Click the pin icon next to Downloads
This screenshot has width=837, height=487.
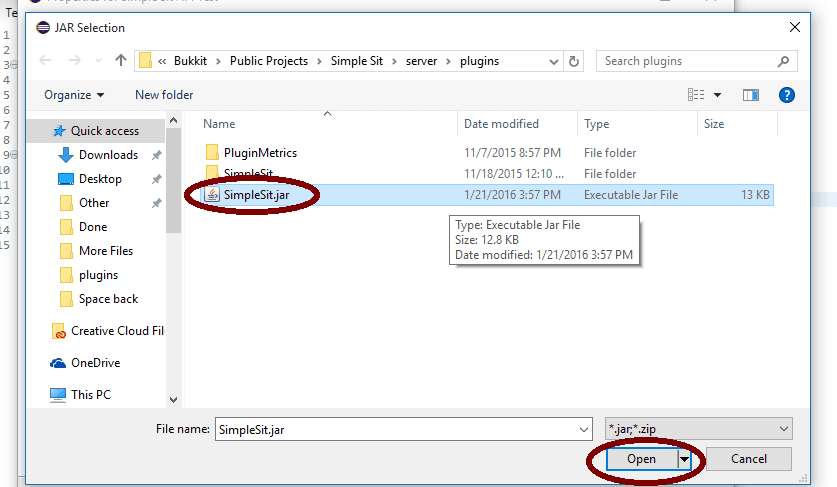coord(156,155)
